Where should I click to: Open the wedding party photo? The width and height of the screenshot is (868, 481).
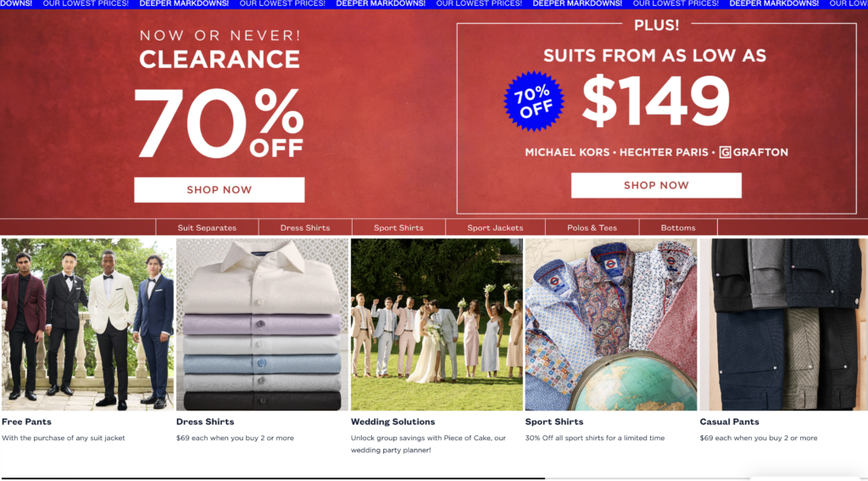coord(437,325)
